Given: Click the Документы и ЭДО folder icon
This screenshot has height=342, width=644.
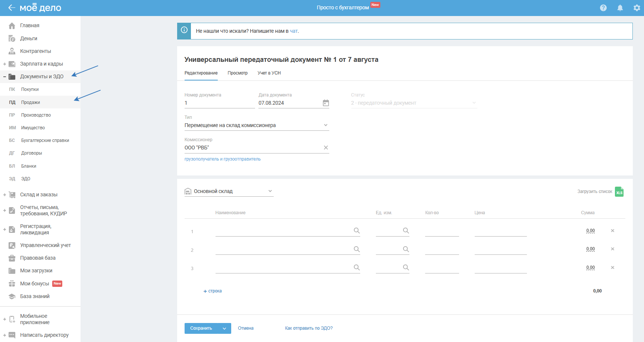Looking at the screenshot, I should coord(12,77).
